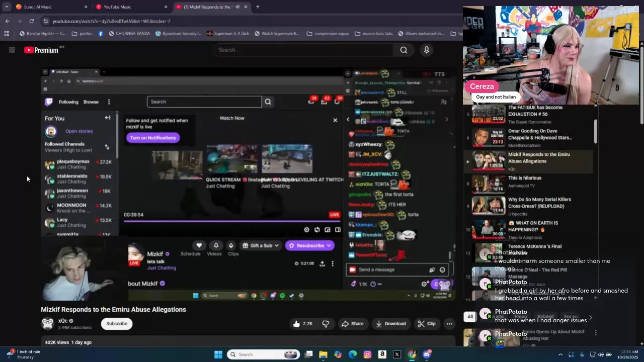The width and height of the screenshot is (644, 362).
Task: Click the YouTube search field
Action: tap(303, 50)
